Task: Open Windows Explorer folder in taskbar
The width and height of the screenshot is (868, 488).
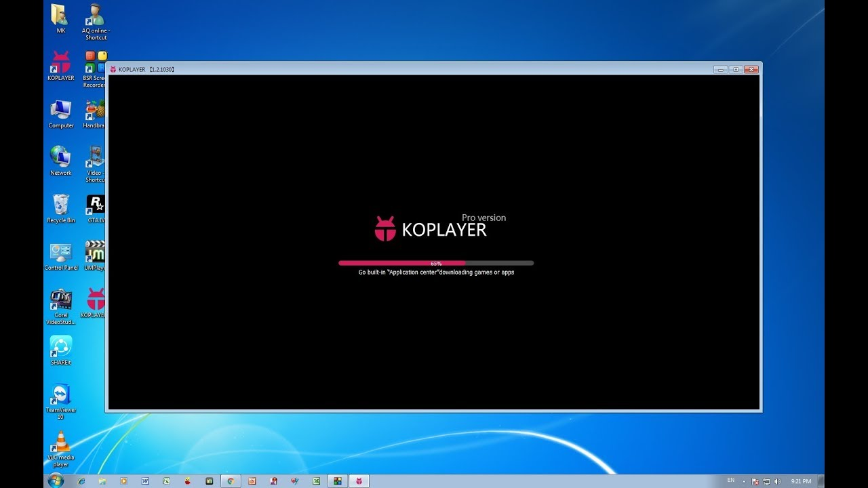Action: click(x=102, y=481)
